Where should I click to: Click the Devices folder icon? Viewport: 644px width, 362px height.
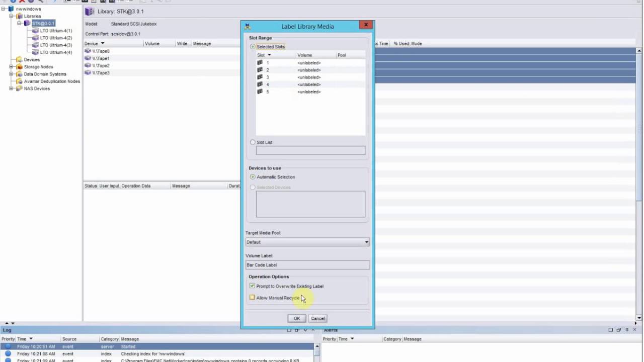coord(20,59)
